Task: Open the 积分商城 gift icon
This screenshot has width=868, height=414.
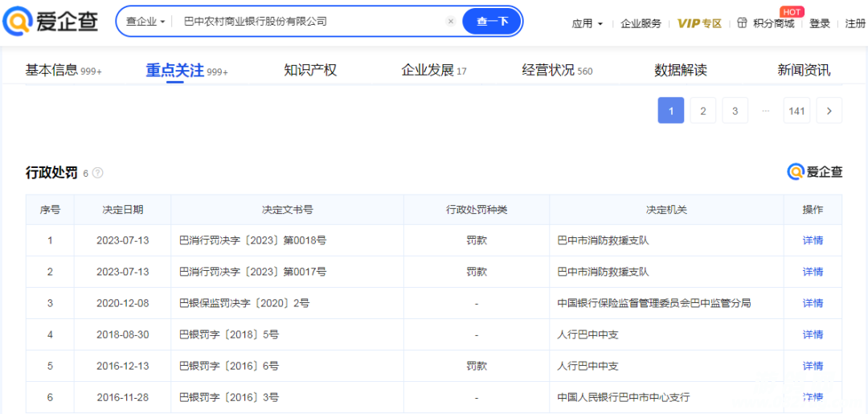Action: pos(742,23)
